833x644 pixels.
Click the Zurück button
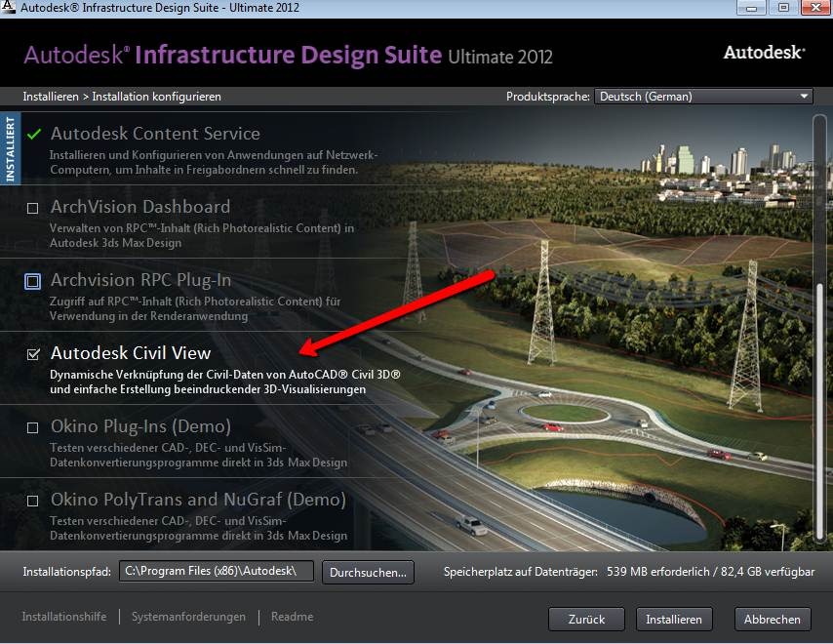click(x=585, y=619)
